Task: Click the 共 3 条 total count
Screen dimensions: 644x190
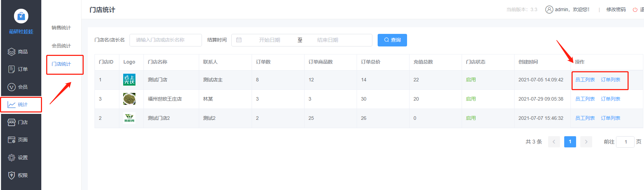Action: point(534,141)
